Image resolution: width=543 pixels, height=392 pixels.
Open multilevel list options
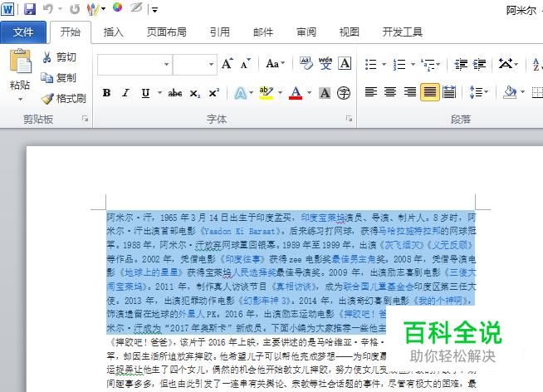pos(430,64)
